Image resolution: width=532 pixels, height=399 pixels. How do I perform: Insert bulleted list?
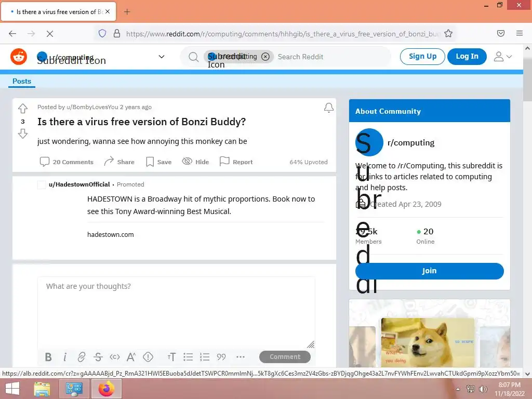[188, 357]
